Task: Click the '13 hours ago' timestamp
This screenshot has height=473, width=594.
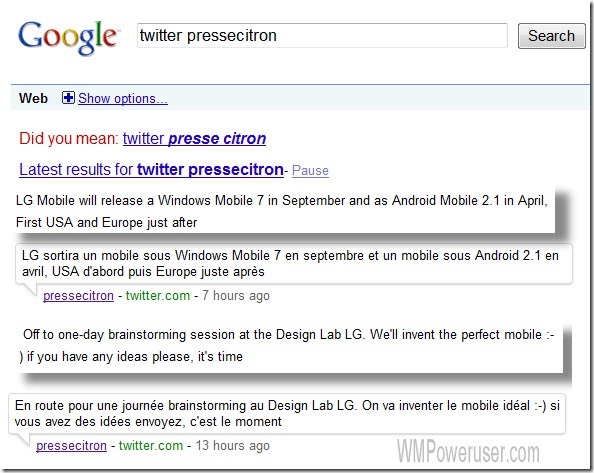Action: (233, 445)
